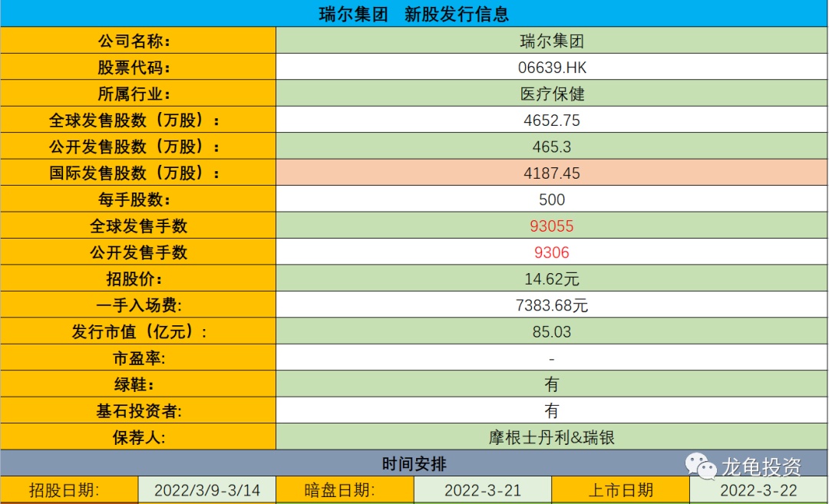
Task: Select the 招股日期 value 2022/3/9-3/14
Action: coord(207,489)
